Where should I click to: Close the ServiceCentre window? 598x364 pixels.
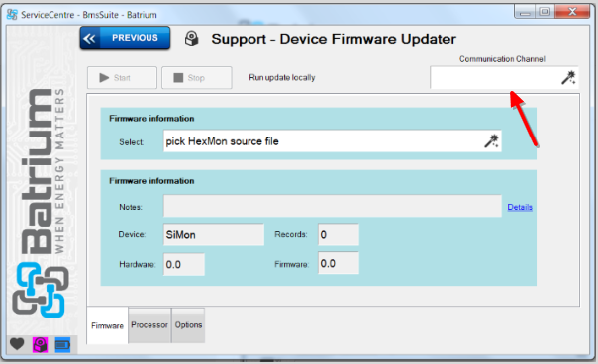(572, 12)
